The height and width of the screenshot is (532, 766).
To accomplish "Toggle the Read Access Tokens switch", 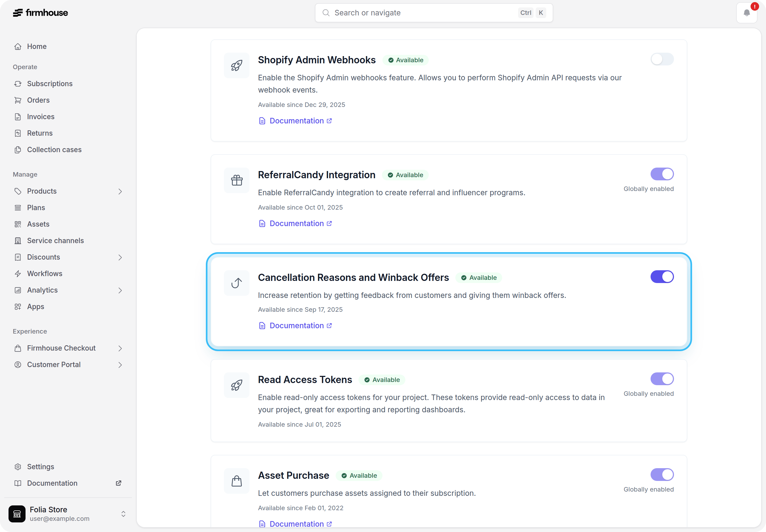I will (662, 379).
